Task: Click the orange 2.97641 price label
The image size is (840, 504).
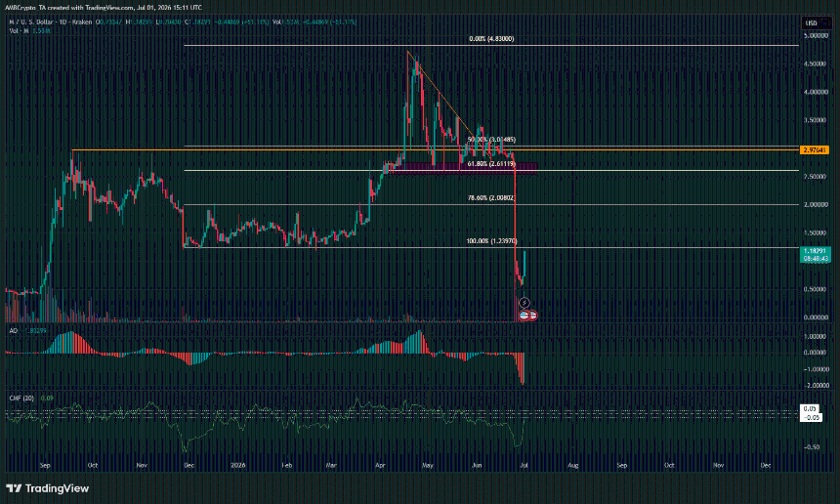Action: click(x=815, y=150)
